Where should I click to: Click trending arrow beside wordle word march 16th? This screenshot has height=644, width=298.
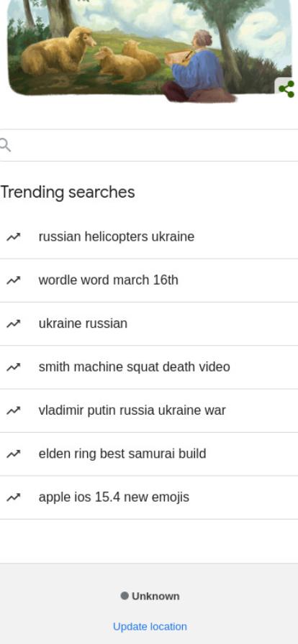tap(13, 280)
